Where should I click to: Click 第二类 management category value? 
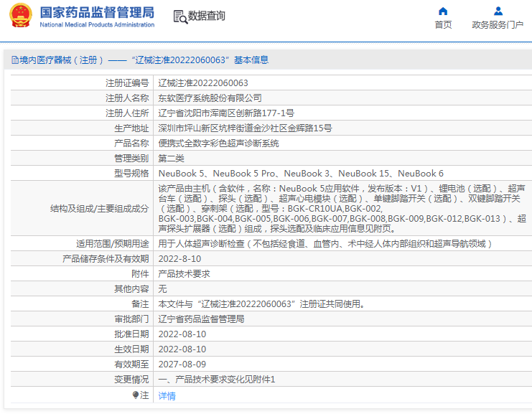coord(171,159)
